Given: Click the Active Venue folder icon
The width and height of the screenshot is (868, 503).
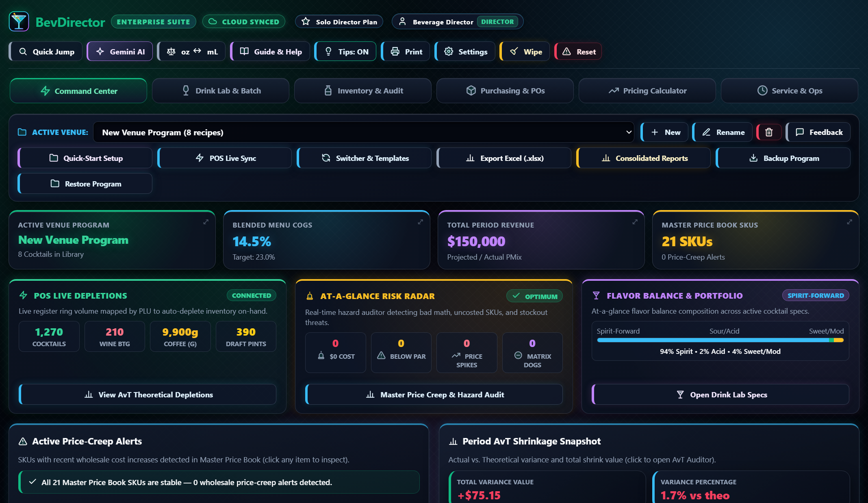Looking at the screenshot, I should [22, 132].
